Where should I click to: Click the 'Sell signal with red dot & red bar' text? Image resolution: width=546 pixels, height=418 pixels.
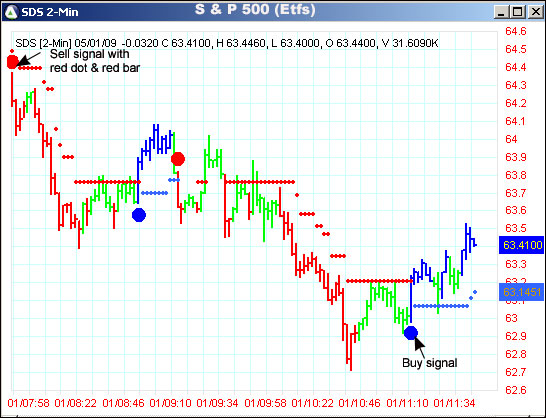tap(95, 61)
